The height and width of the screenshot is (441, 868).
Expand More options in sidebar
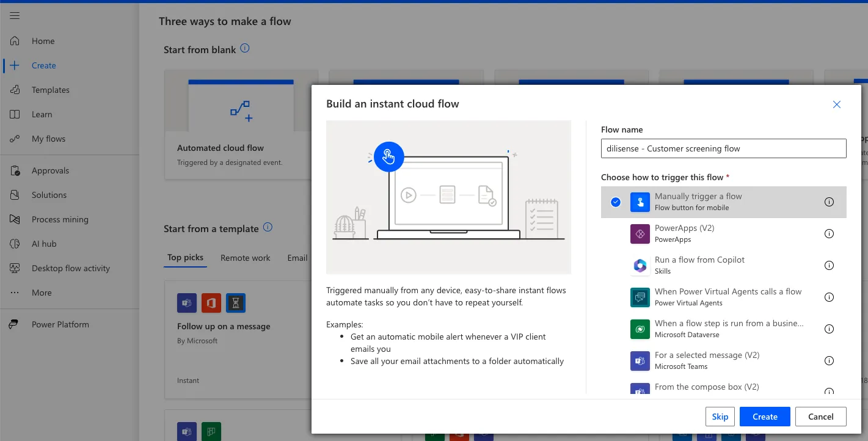click(x=42, y=293)
